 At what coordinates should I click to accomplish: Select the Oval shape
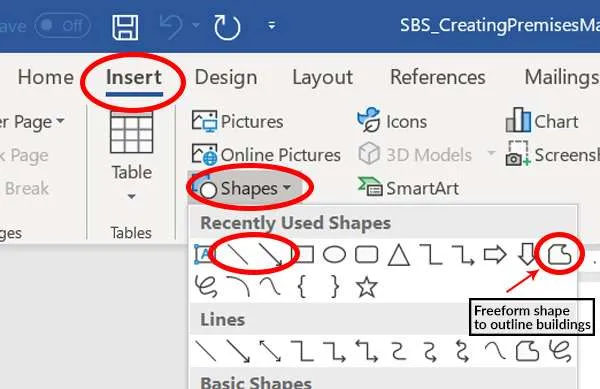pyautogui.click(x=334, y=255)
